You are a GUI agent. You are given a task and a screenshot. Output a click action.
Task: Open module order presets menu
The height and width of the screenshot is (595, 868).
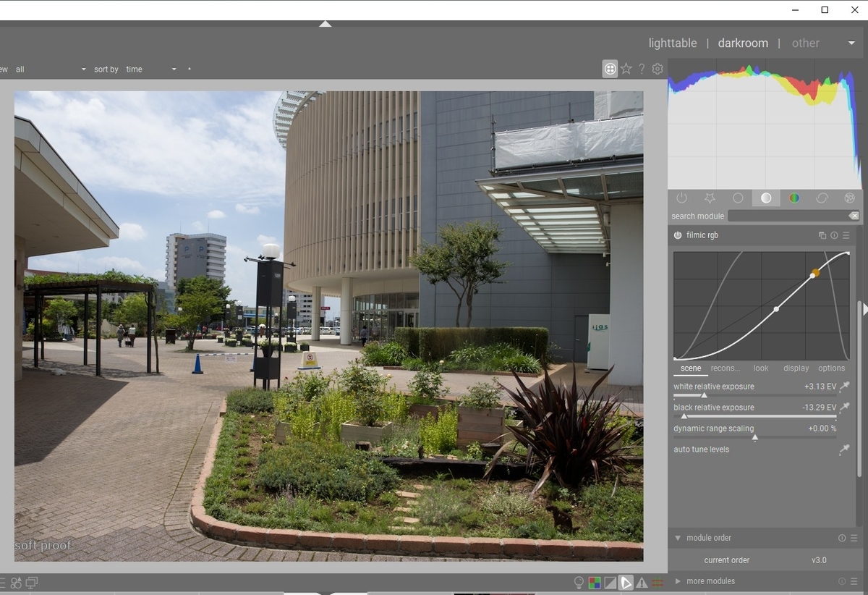coord(854,538)
